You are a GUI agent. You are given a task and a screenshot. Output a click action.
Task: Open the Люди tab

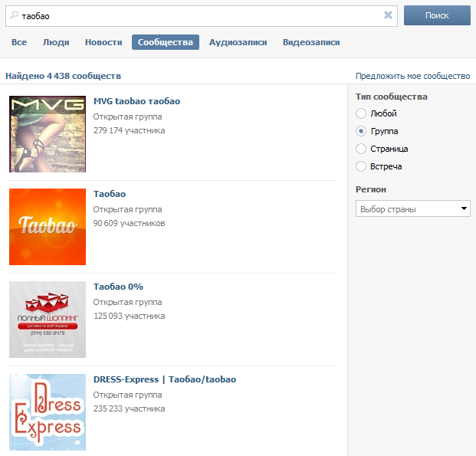(56, 42)
